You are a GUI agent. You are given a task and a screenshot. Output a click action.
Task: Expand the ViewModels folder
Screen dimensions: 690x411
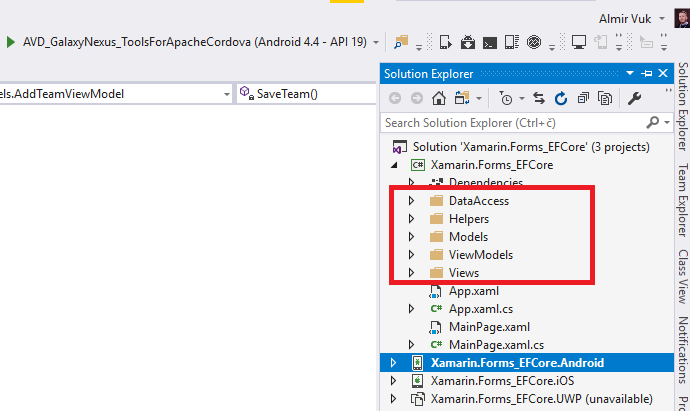point(411,255)
